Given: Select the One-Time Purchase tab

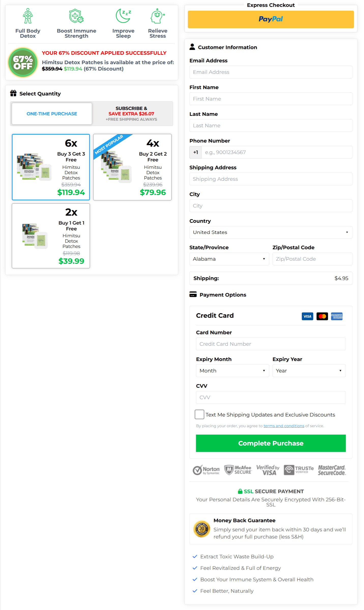Looking at the screenshot, I should pos(52,114).
